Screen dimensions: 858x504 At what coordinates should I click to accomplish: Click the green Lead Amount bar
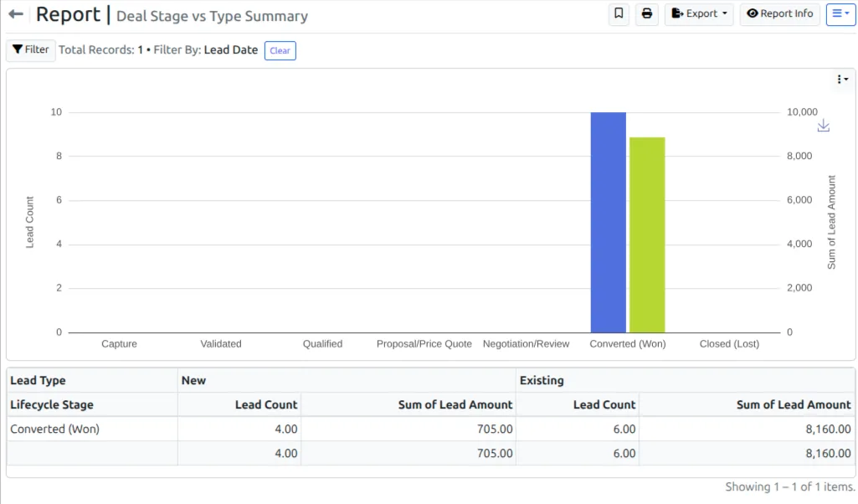point(647,234)
